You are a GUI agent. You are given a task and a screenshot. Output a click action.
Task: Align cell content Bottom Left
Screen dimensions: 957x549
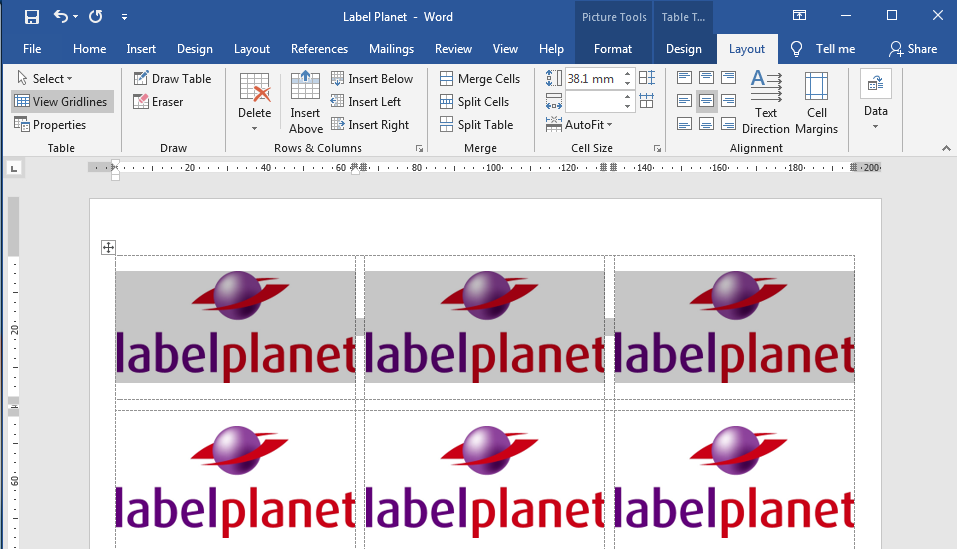pyautogui.click(x=684, y=124)
